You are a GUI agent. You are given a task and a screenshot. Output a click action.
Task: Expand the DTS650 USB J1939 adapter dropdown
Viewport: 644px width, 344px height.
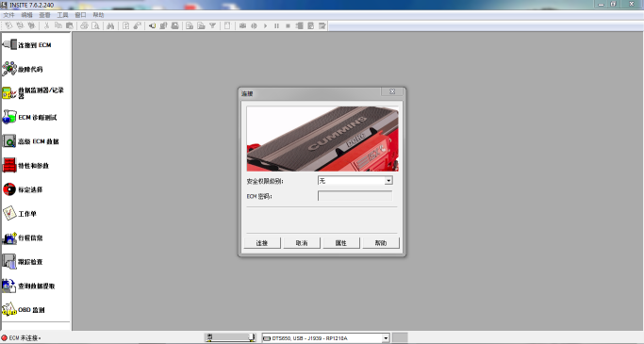386,338
